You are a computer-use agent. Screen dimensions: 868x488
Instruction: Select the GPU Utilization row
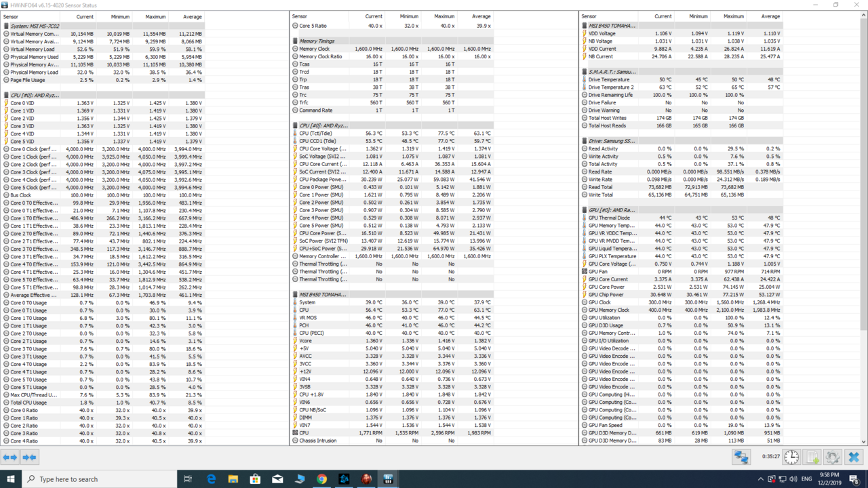[681, 318]
